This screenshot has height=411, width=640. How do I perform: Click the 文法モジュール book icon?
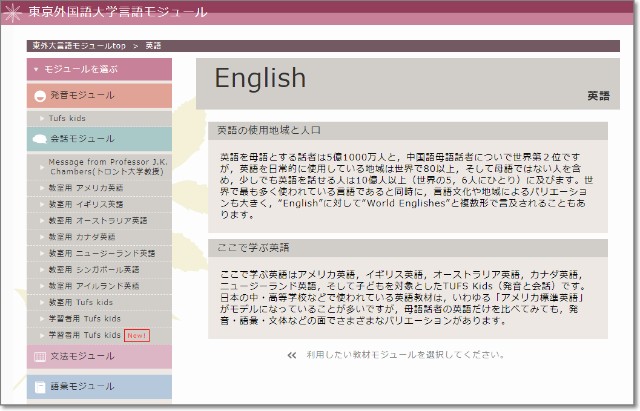pyautogui.click(x=40, y=356)
